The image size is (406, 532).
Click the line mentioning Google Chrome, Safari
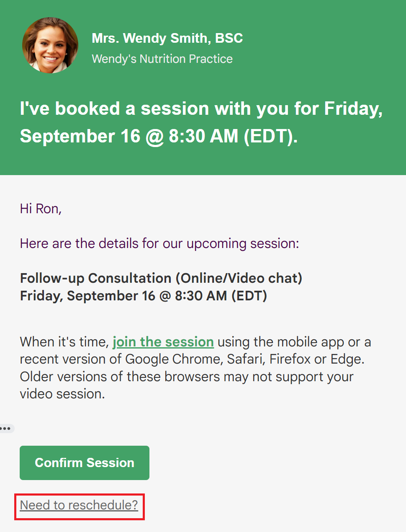[192, 359]
